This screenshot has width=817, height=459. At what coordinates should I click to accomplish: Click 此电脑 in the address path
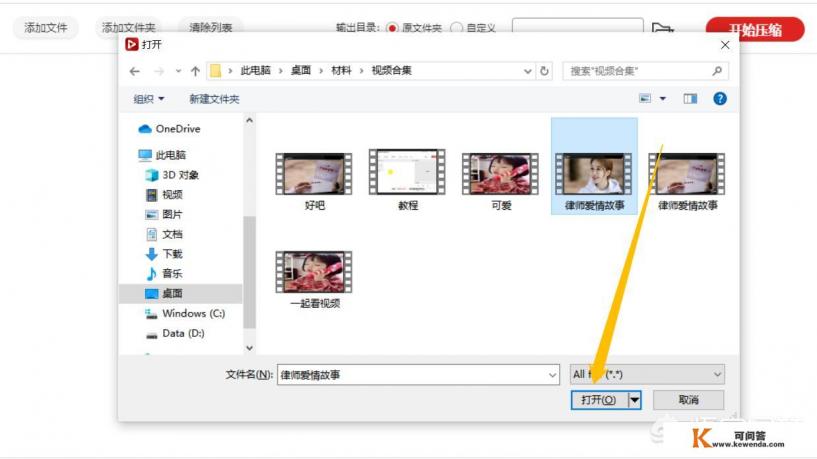pyautogui.click(x=255, y=70)
